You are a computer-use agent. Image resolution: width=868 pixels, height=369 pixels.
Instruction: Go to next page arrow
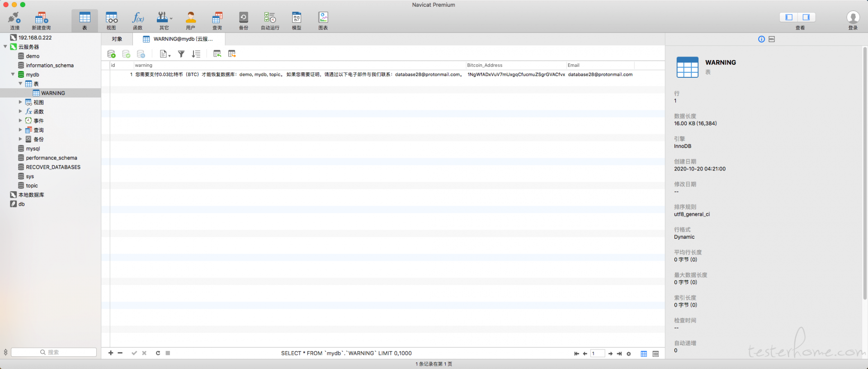coord(610,354)
